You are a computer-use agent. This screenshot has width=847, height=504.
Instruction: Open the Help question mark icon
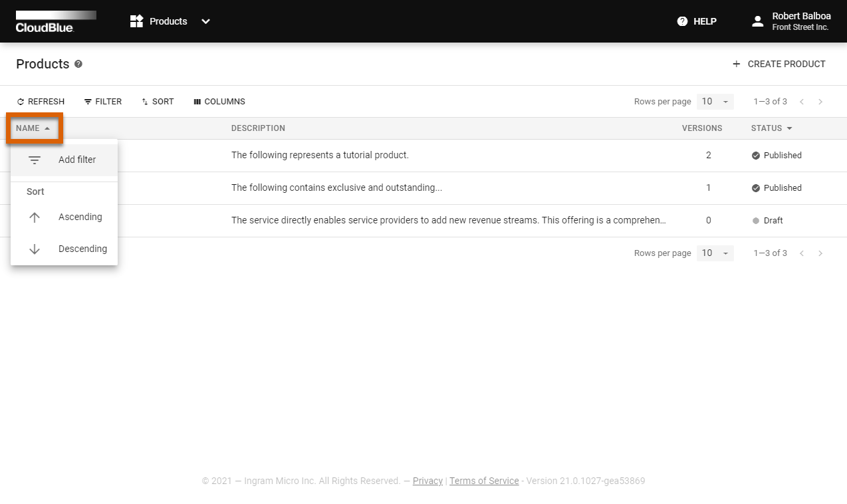tap(682, 21)
